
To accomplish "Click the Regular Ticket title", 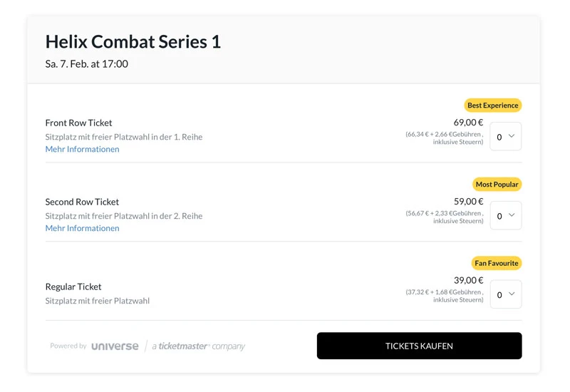I will 73,287.
